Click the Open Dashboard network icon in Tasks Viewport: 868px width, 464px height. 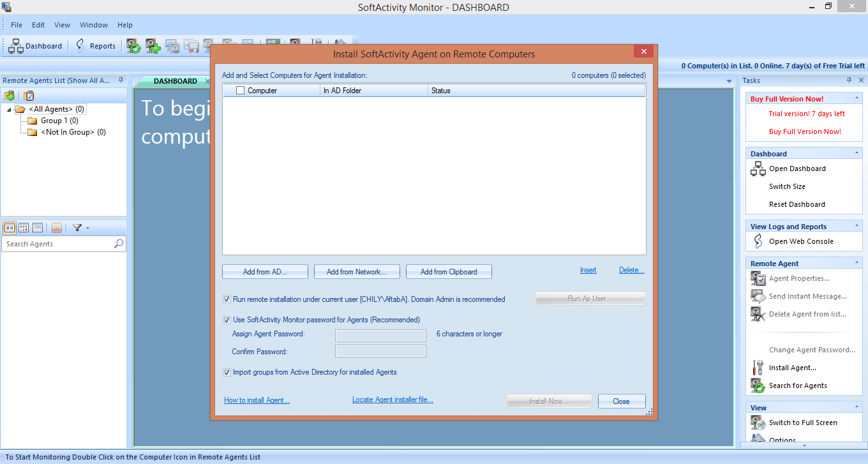coord(758,168)
